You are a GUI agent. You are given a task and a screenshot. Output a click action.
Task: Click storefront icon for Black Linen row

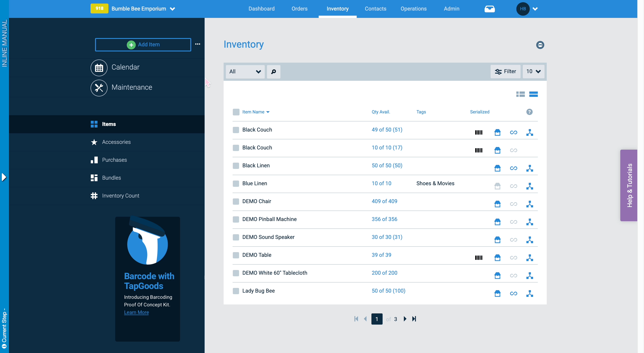click(497, 168)
